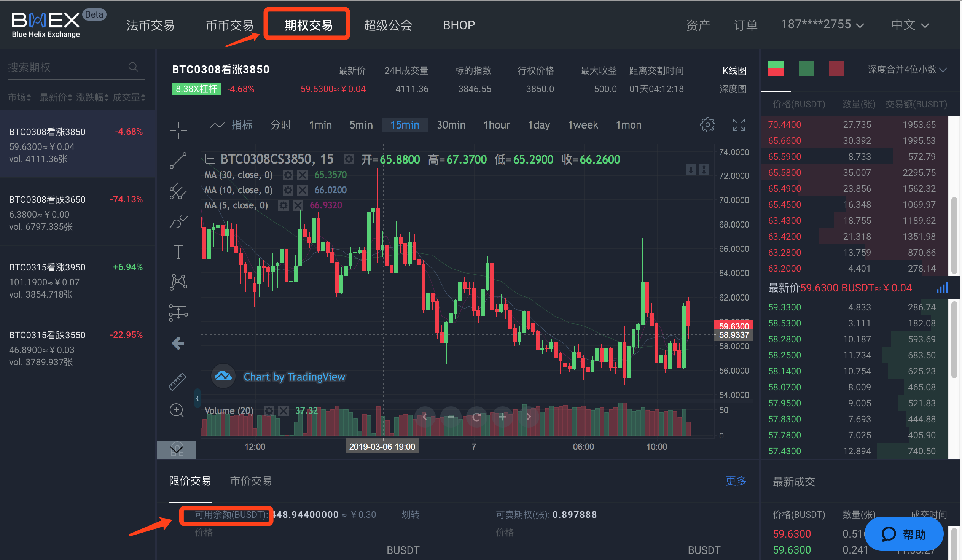962x560 pixels.
Task: Open account 187****2755 dropdown
Action: 822,25
